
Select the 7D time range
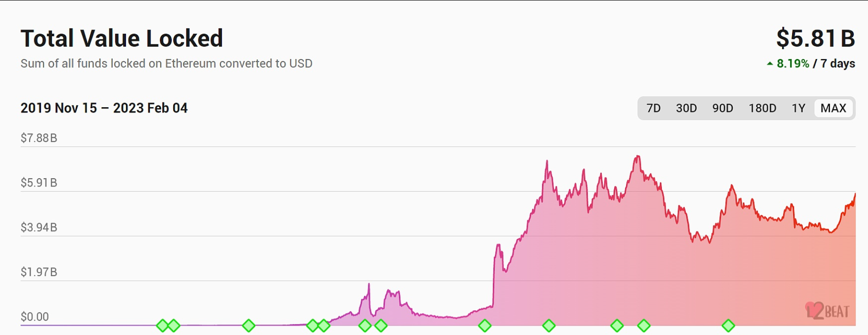pyautogui.click(x=653, y=108)
